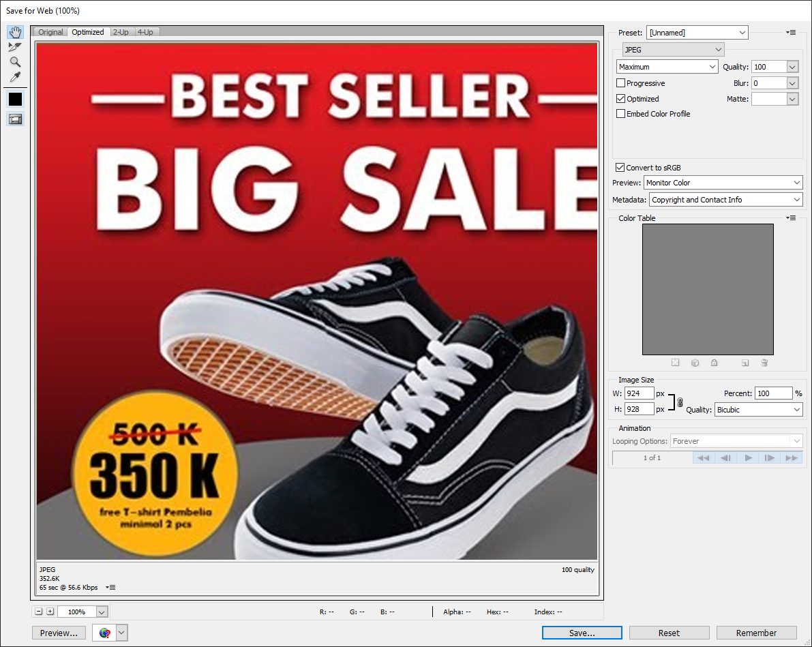Switch to the 4-Up tab
812x647 pixels.
(145, 32)
